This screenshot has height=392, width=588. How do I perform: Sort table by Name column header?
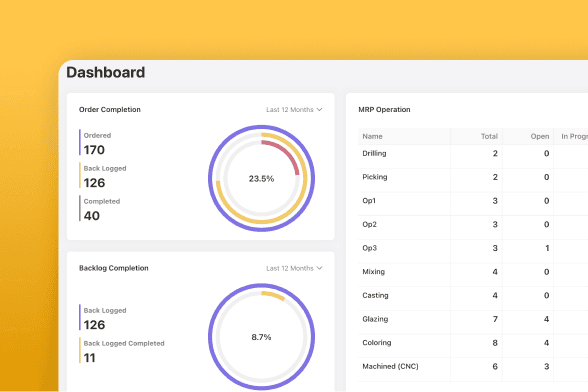tap(372, 137)
